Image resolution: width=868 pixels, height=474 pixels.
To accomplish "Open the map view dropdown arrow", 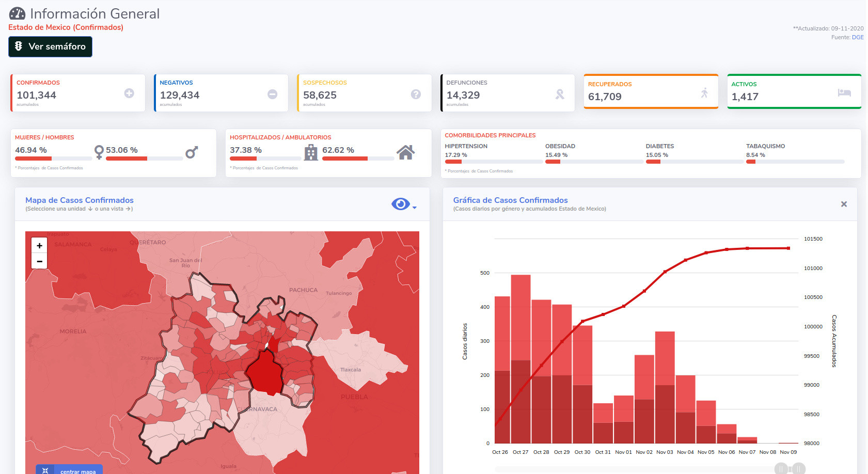I will (415, 208).
